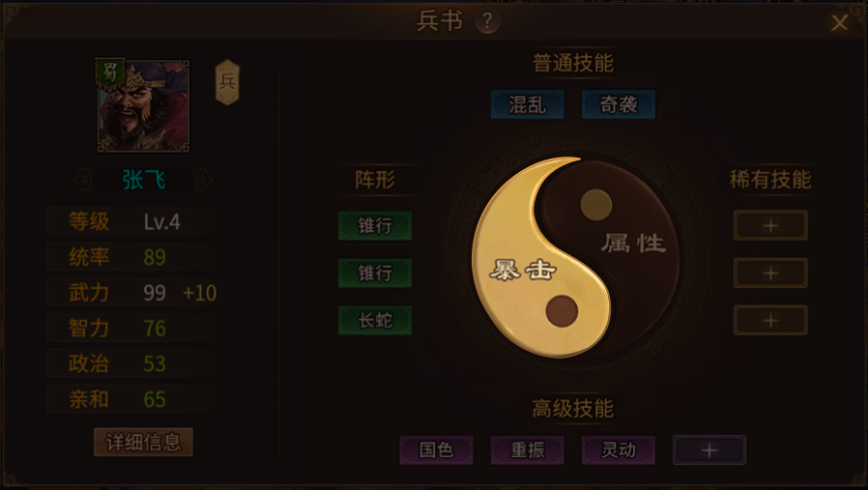Select the 国色 advanced skill
The width and height of the screenshot is (868, 490).
pyautogui.click(x=436, y=450)
